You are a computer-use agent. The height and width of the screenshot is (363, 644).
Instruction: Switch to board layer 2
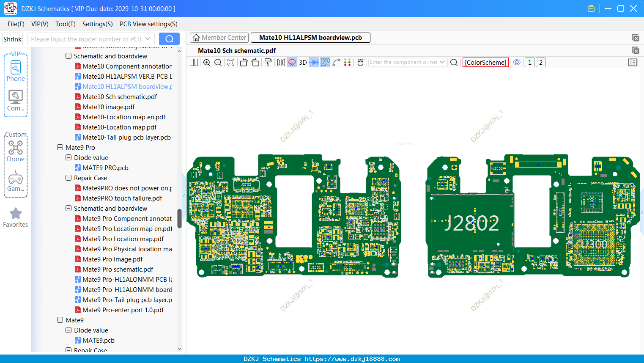coord(541,63)
